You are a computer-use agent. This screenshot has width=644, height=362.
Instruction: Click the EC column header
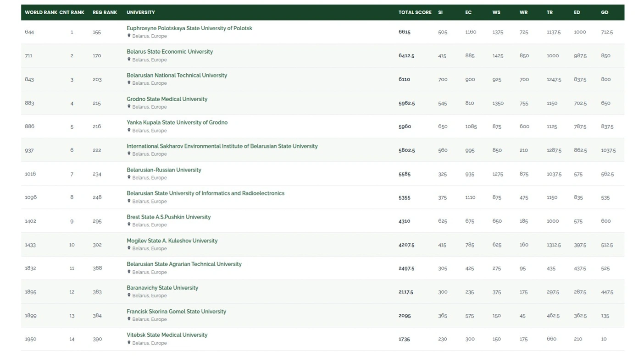pos(468,12)
